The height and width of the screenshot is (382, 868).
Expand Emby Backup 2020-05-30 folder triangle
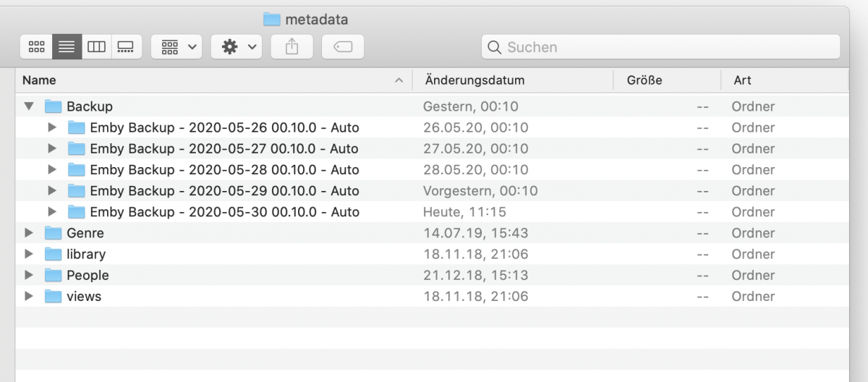52,212
